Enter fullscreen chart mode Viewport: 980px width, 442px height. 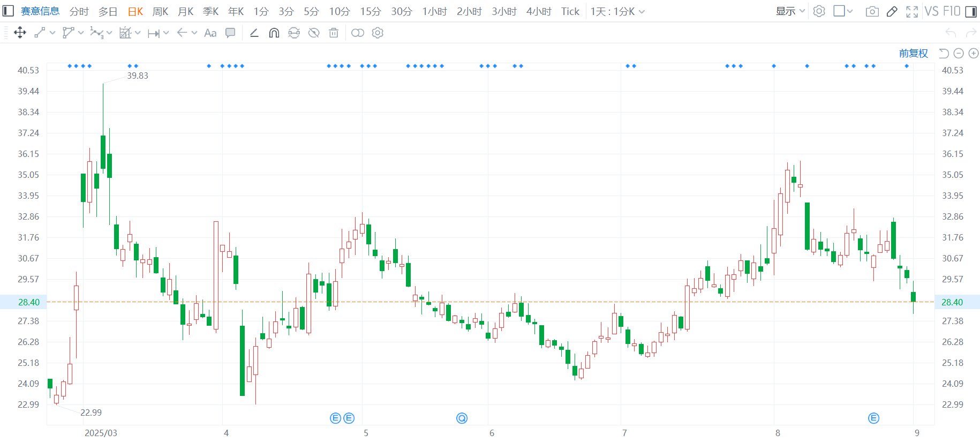click(911, 11)
